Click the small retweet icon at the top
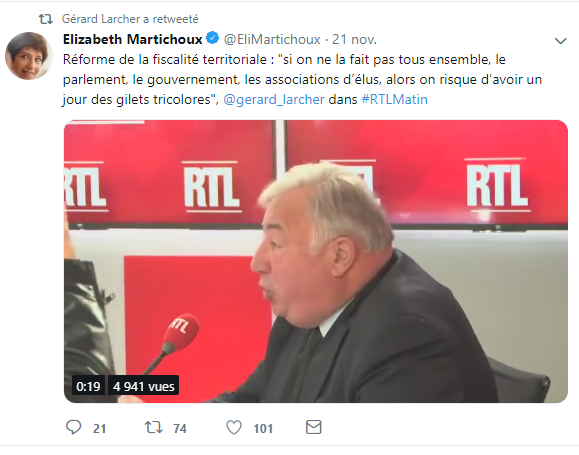The height and width of the screenshot is (455, 579). (x=46, y=19)
